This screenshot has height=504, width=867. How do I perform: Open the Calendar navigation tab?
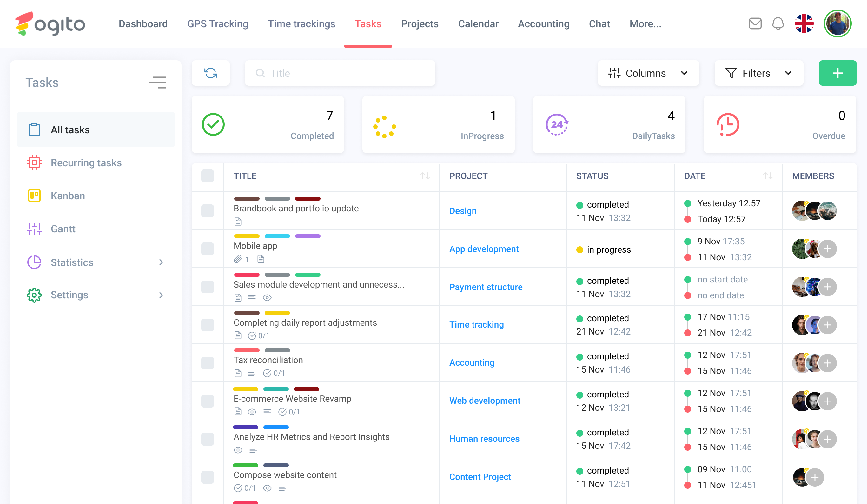478,24
